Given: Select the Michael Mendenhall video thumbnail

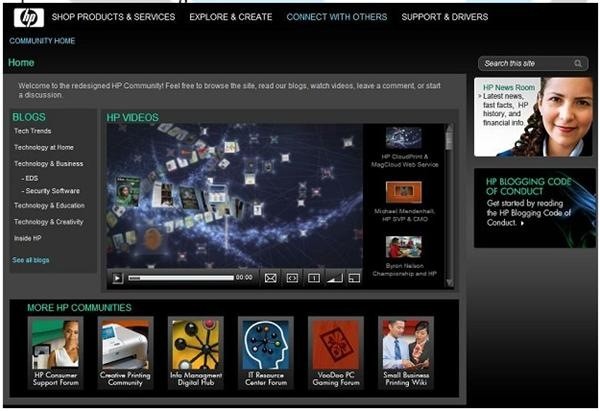Looking at the screenshot, I should (404, 192).
